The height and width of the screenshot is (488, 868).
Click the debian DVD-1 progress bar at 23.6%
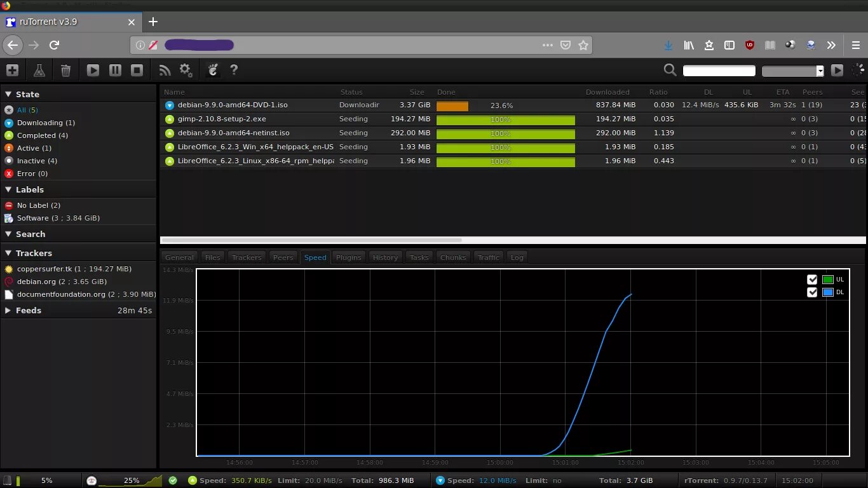click(506, 105)
